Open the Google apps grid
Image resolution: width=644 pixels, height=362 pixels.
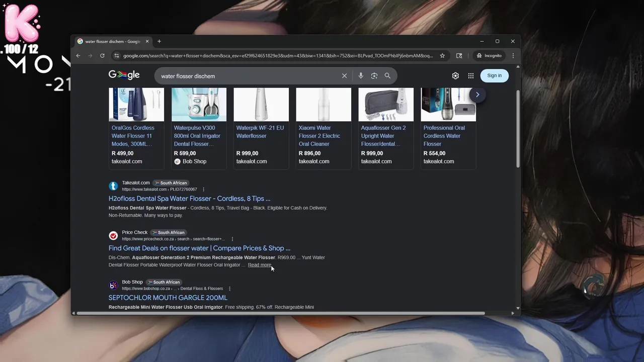tap(471, 76)
